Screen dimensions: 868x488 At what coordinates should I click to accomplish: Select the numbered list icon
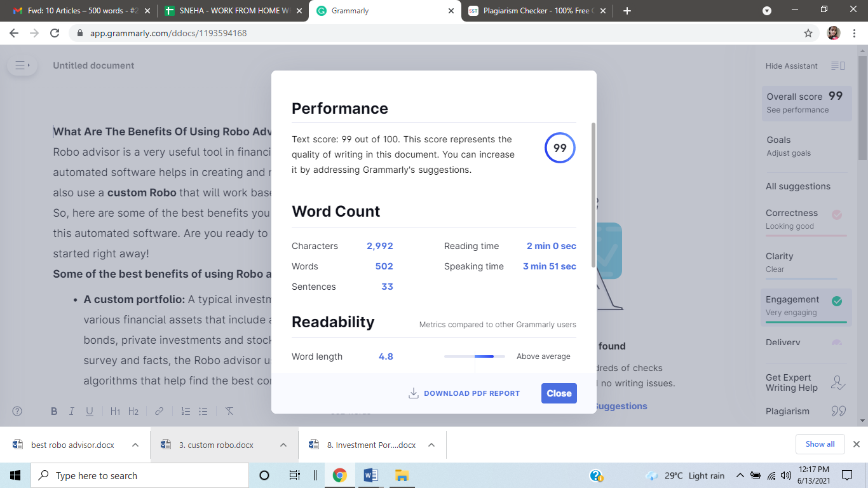point(186,411)
